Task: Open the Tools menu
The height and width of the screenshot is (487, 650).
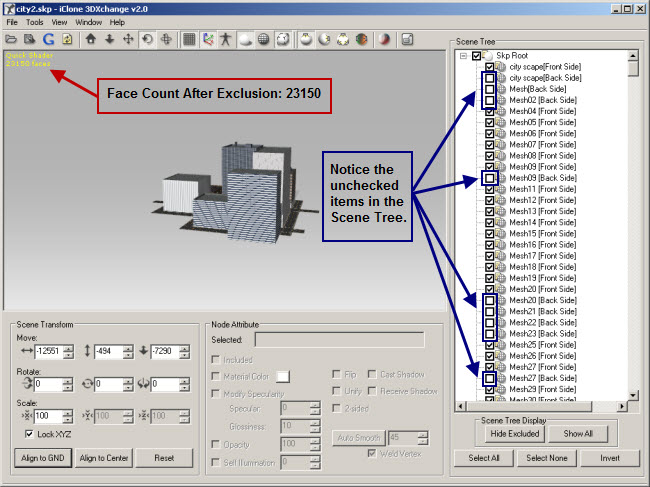Action: (x=35, y=22)
